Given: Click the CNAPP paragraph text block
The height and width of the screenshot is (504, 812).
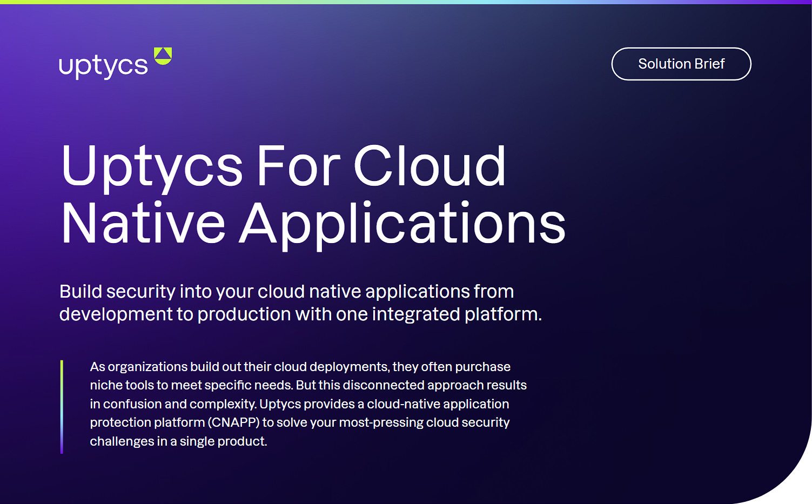Looking at the screenshot, I should tap(308, 404).
